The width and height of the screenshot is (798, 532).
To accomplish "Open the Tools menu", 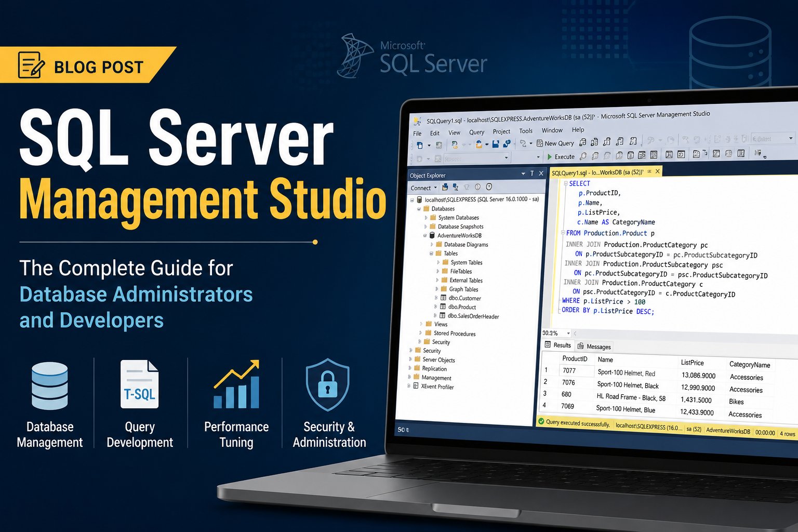I will pyautogui.click(x=526, y=131).
